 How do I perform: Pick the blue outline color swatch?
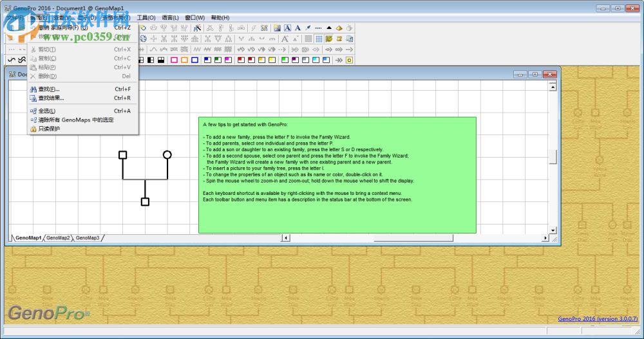click(x=194, y=60)
